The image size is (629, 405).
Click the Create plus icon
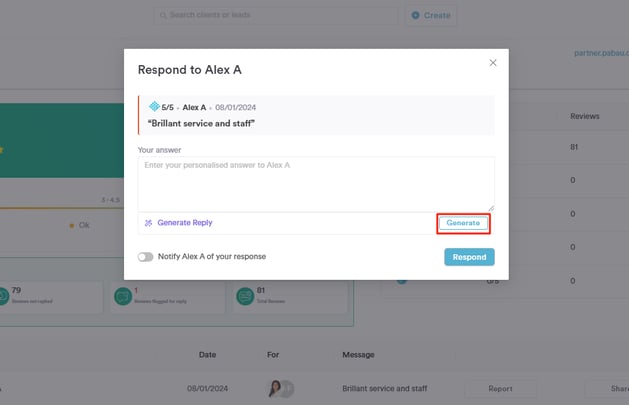[416, 15]
